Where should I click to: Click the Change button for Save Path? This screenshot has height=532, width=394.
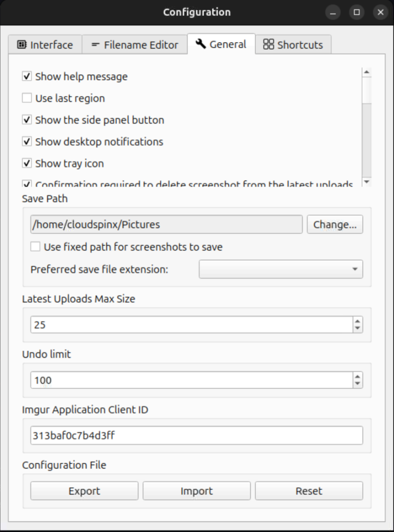pyautogui.click(x=334, y=224)
